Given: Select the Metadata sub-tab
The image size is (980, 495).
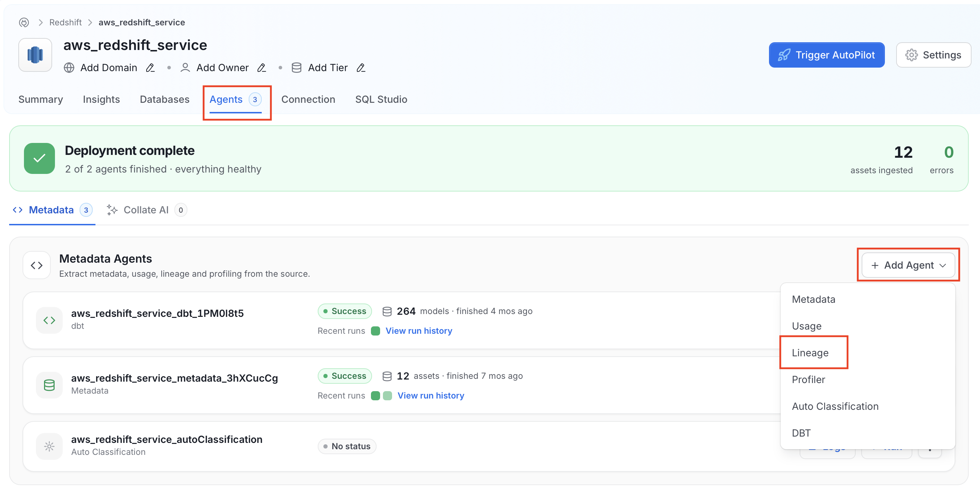Looking at the screenshot, I should [52, 210].
